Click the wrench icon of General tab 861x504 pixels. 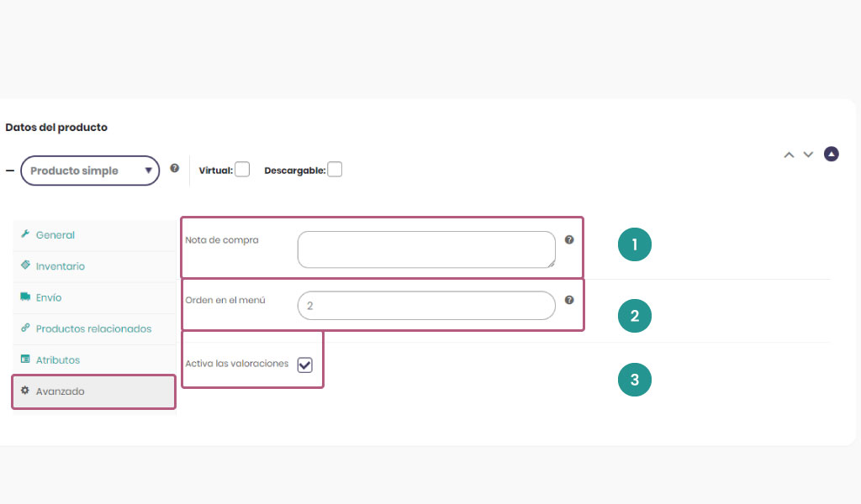(x=25, y=234)
